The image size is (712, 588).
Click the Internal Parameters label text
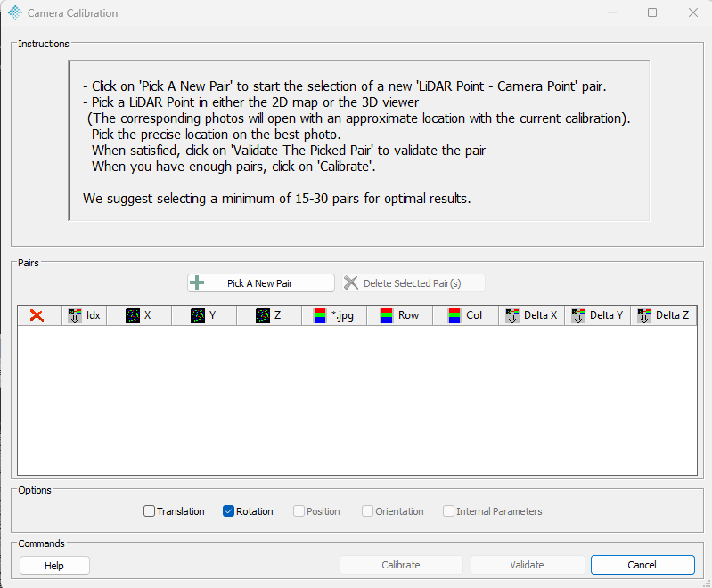tap(499, 511)
